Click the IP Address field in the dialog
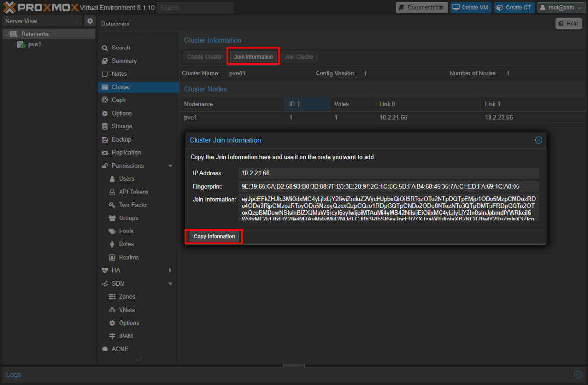The image size is (588, 385). [389, 173]
